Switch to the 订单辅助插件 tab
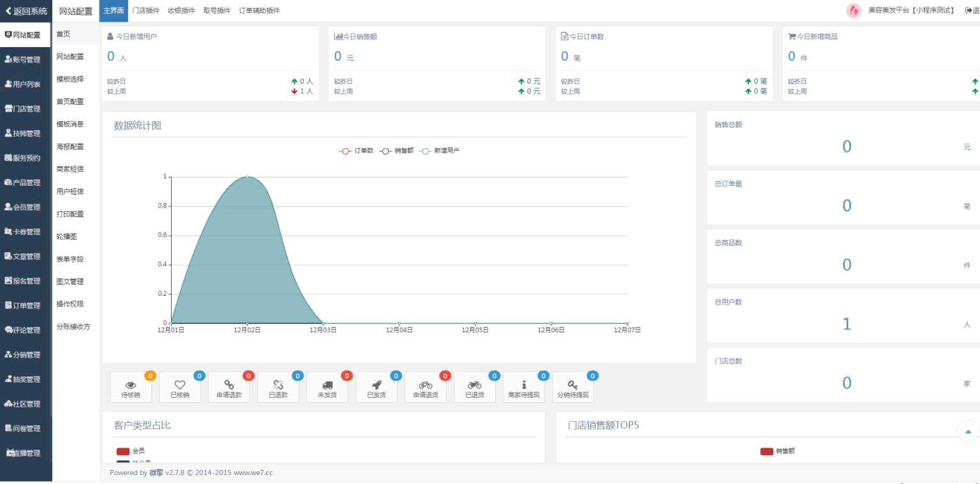 pos(259,11)
